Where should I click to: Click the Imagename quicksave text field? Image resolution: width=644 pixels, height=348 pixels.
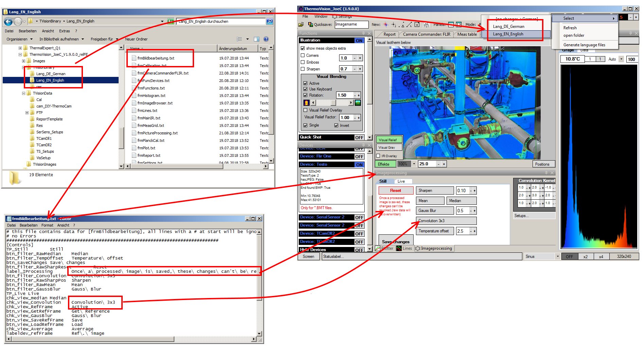click(351, 24)
